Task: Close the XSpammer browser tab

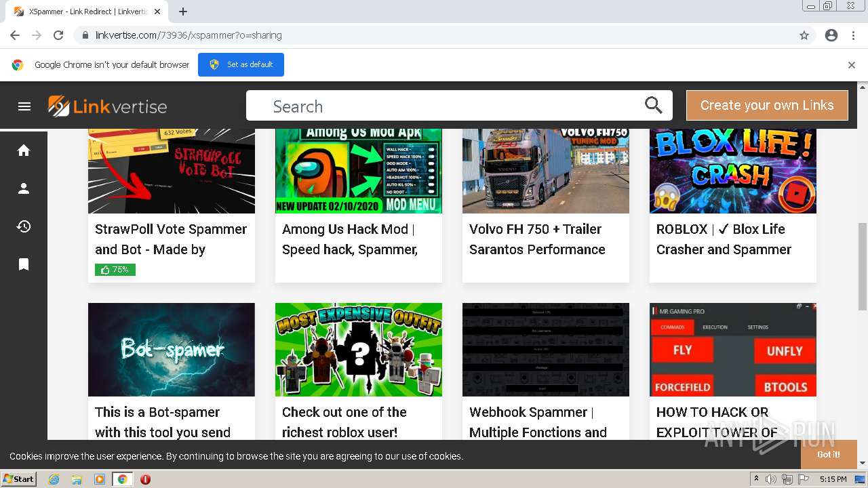Action: (x=157, y=12)
